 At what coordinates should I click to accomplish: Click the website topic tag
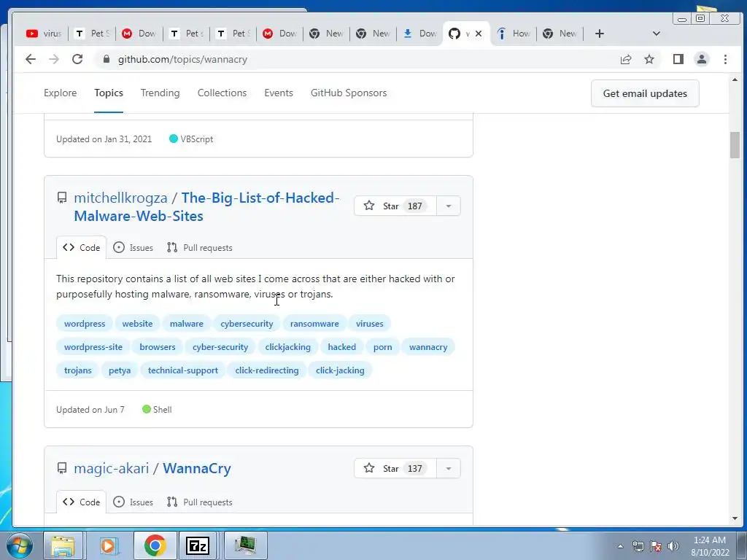coord(137,323)
